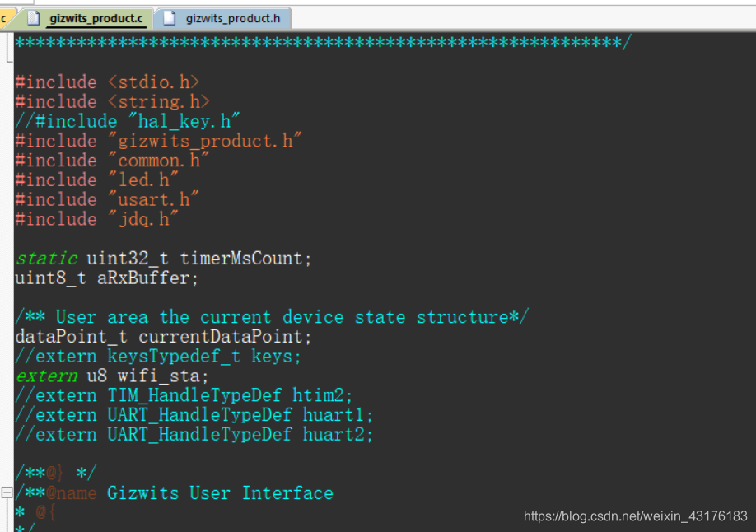Click the 'Gizwits User Interface' comment text

tap(220, 493)
